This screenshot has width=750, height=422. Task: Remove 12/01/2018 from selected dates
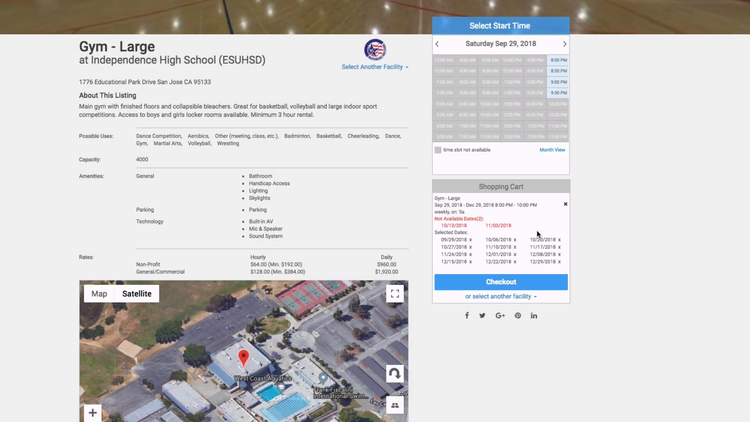point(515,255)
